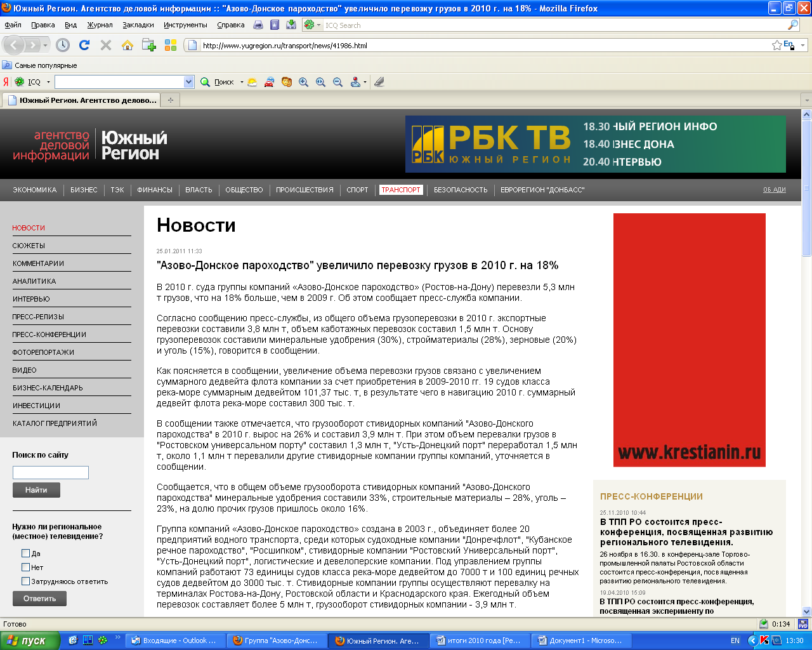Open the Справка menu
The width and height of the screenshot is (812, 650).
click(x=230, y=25)
